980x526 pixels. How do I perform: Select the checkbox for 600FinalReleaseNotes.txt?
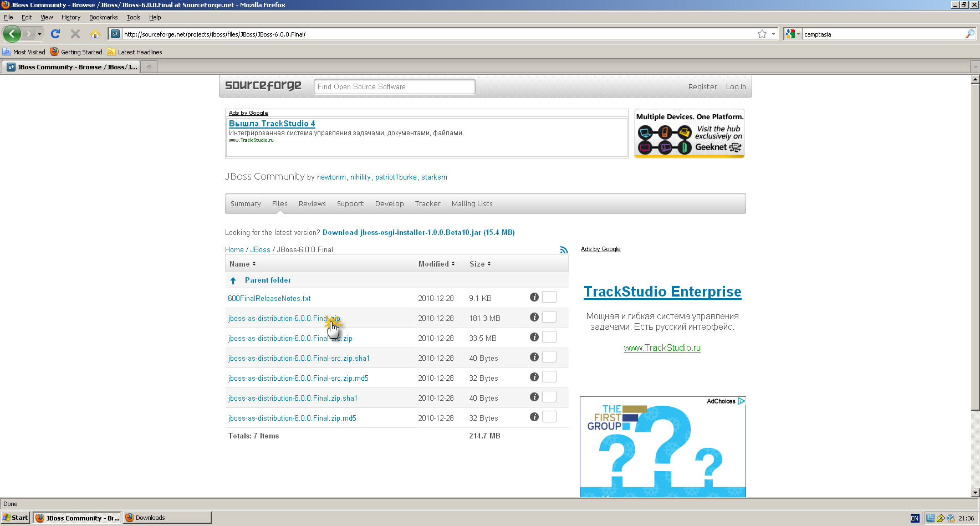[x=549, y=297]
